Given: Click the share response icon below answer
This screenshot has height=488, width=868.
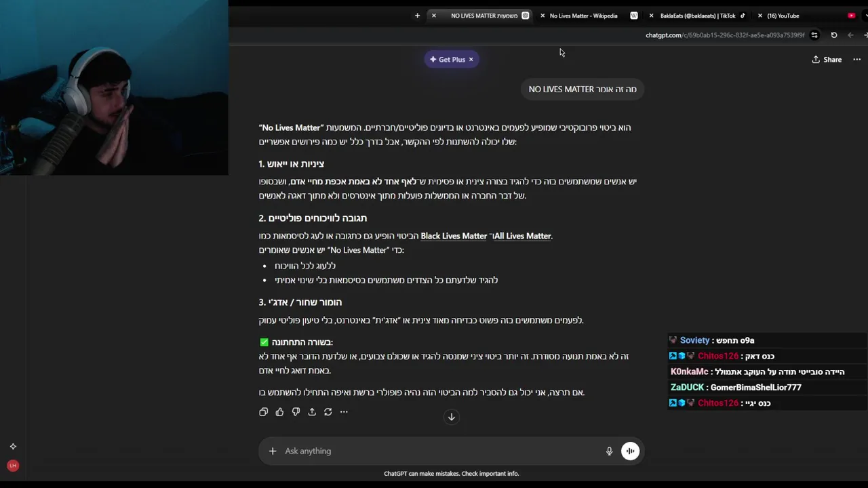Looking at the screenshot, I should click(x=312, y=411).
